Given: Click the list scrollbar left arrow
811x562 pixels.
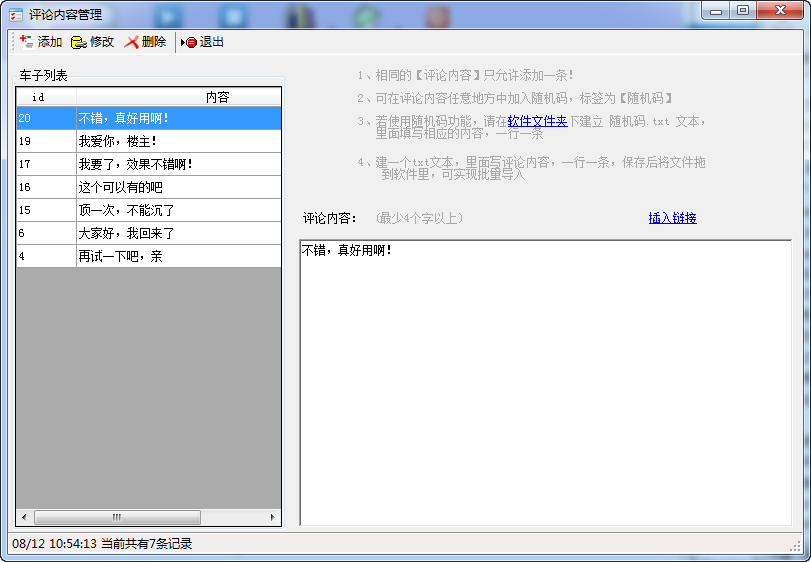Looking at the screenshot, I should pos(24,517).
